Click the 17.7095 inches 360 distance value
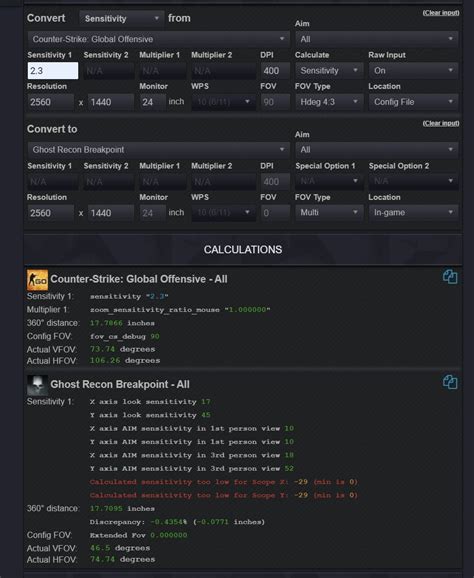This screenshot has height=578, width=474. pyautogui.click(x=122, y=508)
